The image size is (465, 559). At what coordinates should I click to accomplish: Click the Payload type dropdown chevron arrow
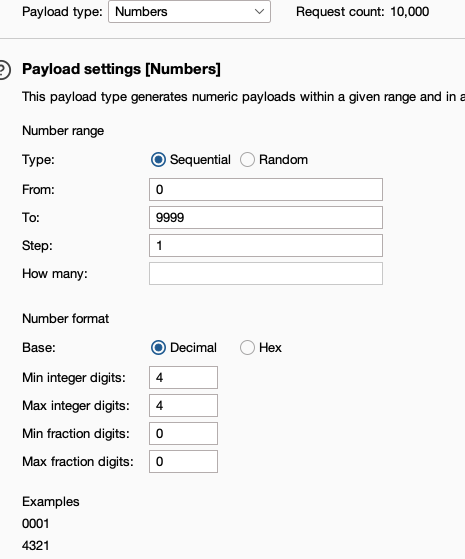pyautogui.click(x=259, y=12)
